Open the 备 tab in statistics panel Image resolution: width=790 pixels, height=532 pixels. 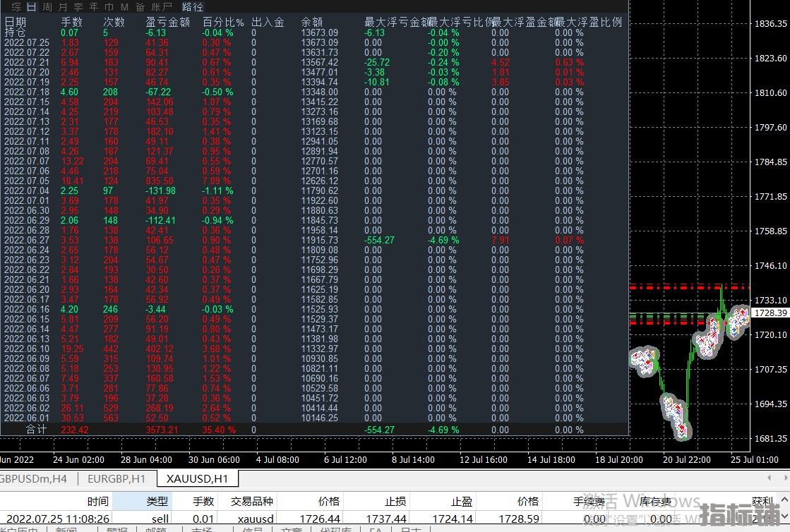140,7
